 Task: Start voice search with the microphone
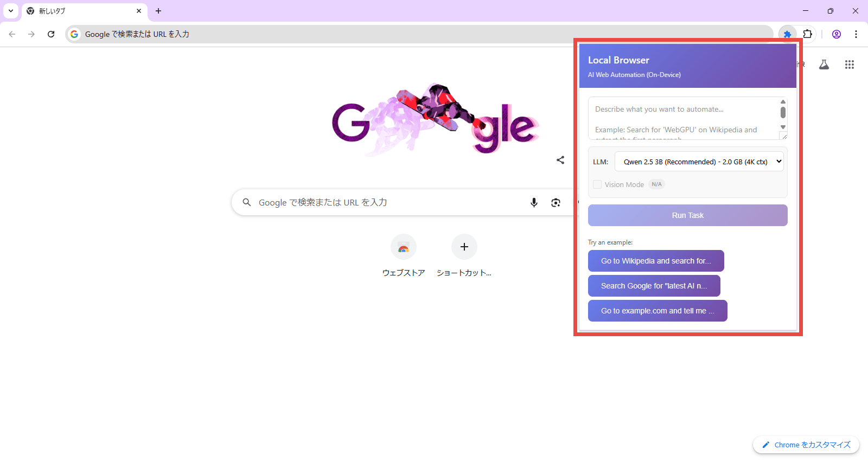[534, 202]
